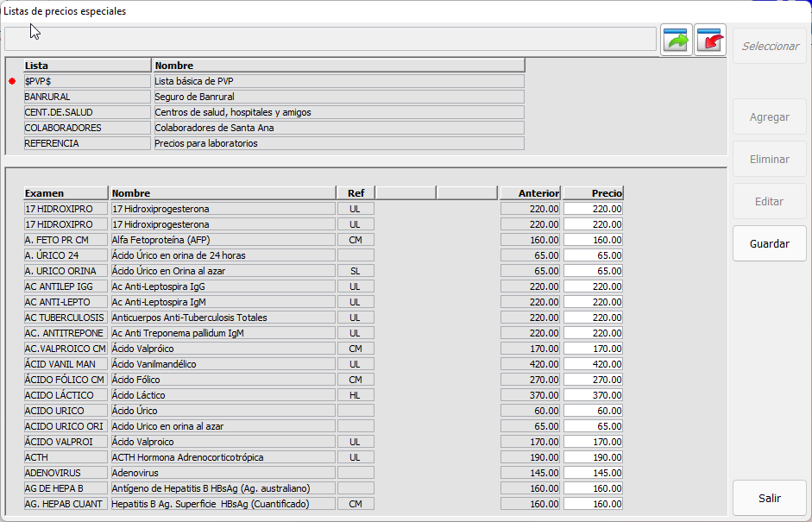812x522 pixels.
Task: Select the red row marker beside $PVP$
Action: (x=12, y=81)
